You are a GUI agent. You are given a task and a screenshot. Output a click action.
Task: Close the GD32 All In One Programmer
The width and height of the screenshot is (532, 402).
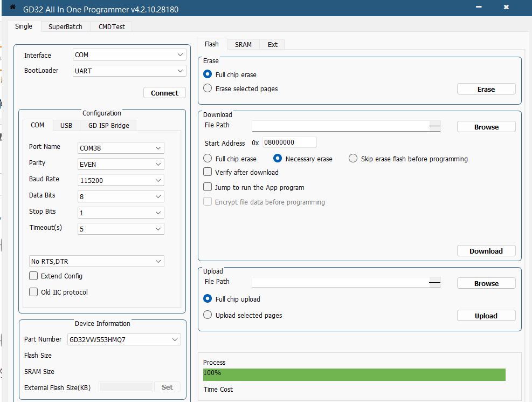(506, 7)
